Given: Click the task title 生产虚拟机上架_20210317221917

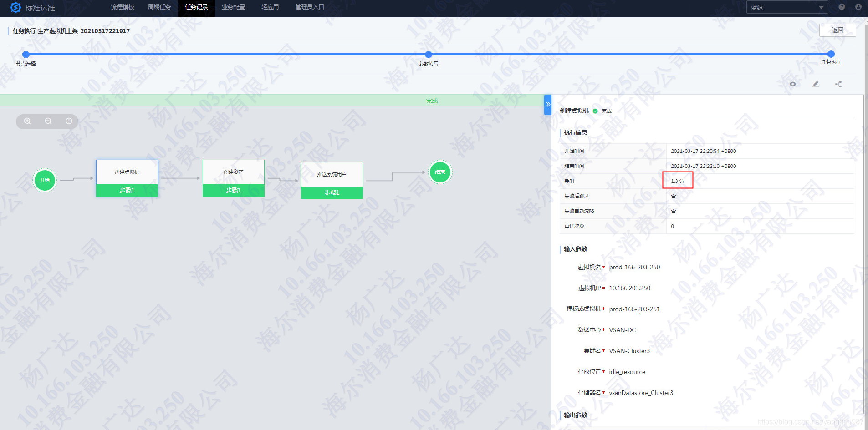Looking at the screenshot, I should click(x=83, y=31).
